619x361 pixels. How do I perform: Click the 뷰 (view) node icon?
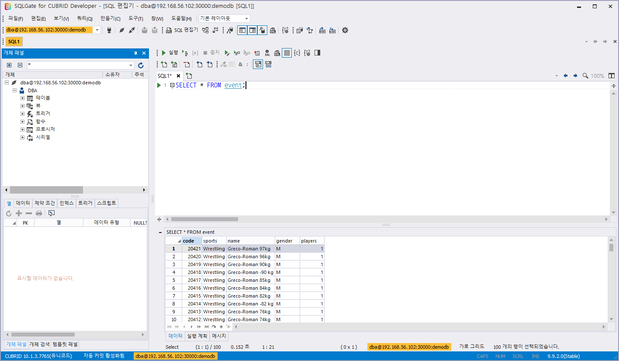point(30,106)
